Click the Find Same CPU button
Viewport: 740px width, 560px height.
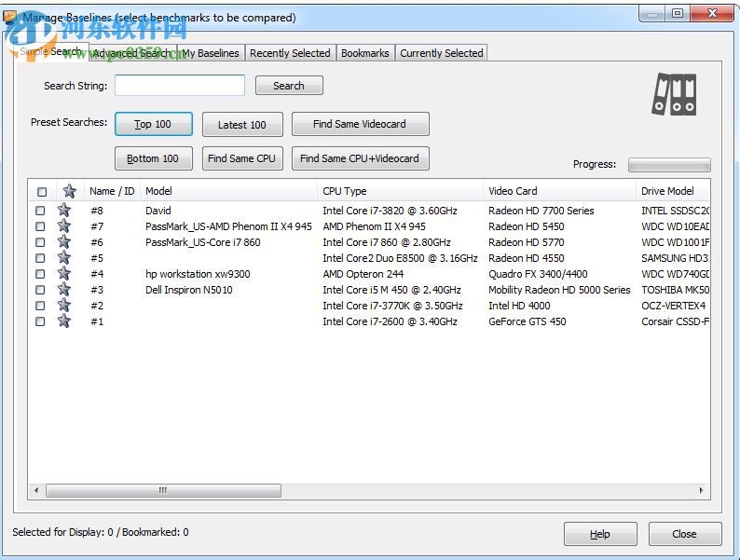coord(242,158)
